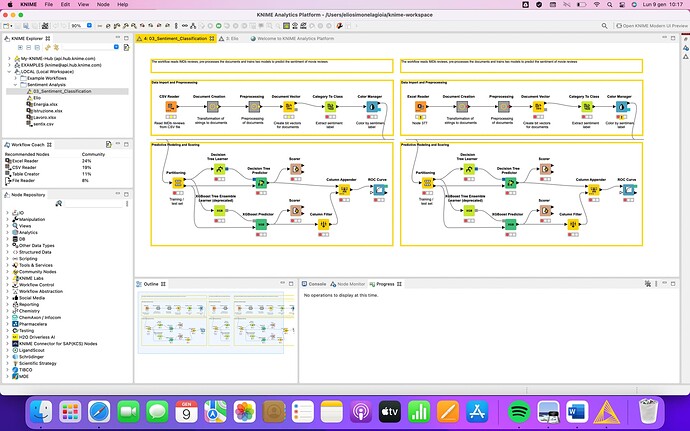Click Open KNIME Modern UI Preview button
Image resolution: width=690 pixels, height=431 pixels.
tap(652, 26)
